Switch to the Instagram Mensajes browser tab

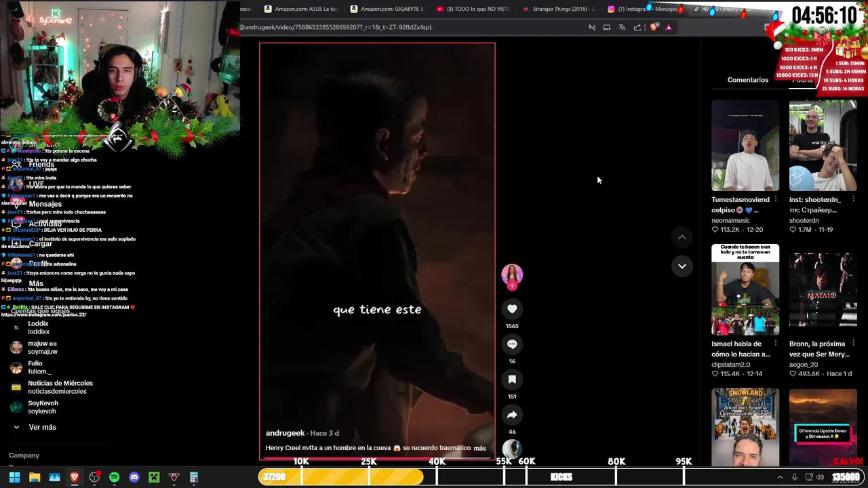point(644,9)
